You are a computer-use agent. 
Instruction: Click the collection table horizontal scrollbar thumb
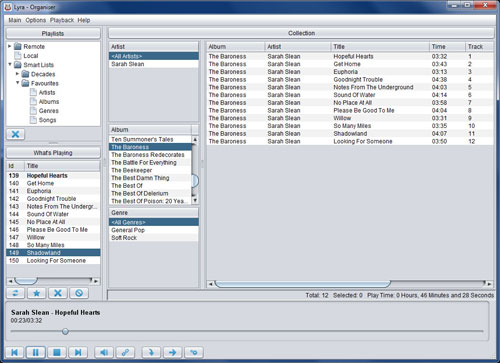click(302, 284)
